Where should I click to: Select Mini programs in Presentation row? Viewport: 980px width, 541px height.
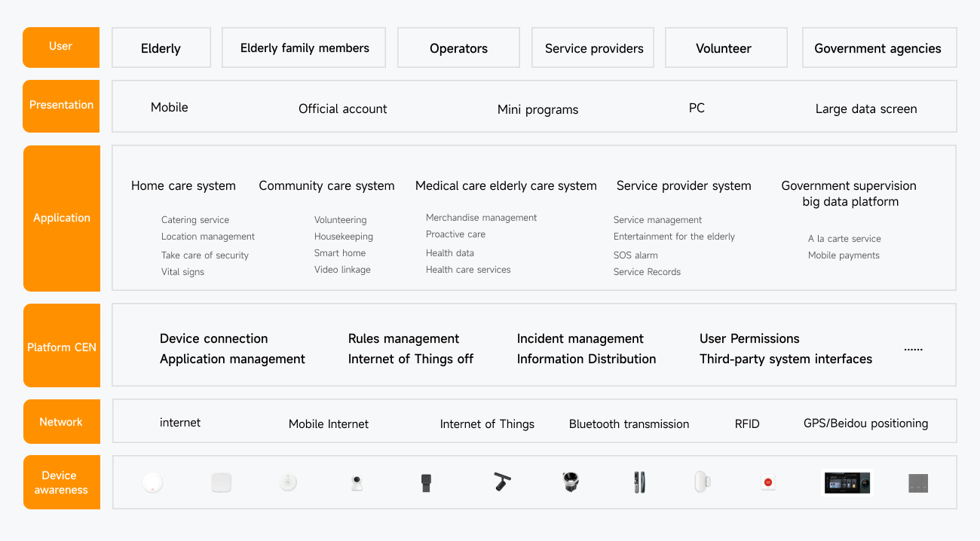(537, 109)
